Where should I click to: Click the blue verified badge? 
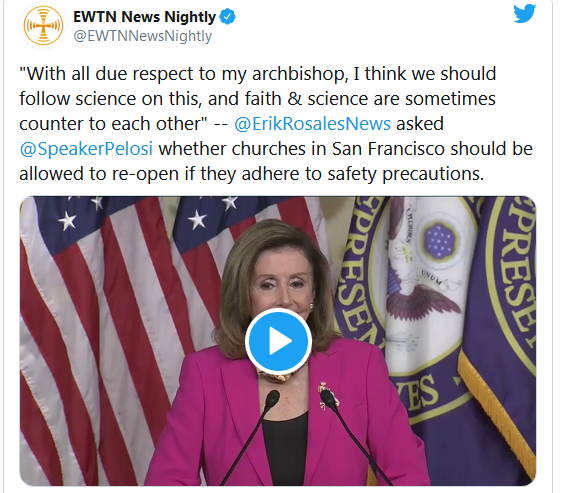[x=228, y=17]
